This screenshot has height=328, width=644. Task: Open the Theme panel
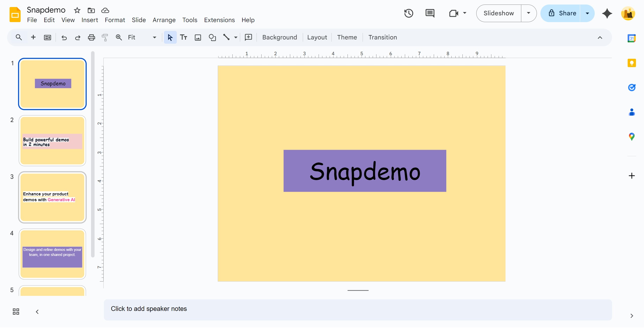(x=347, y=37)
